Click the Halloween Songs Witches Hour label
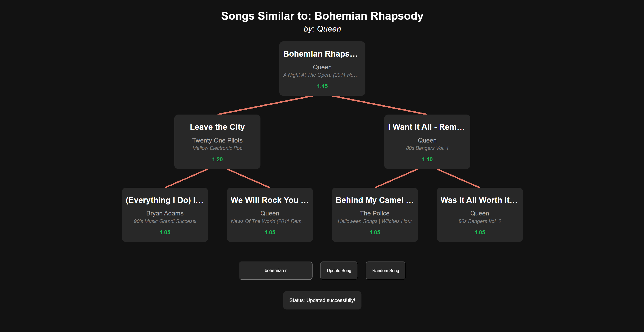 [x=375, y=221]
